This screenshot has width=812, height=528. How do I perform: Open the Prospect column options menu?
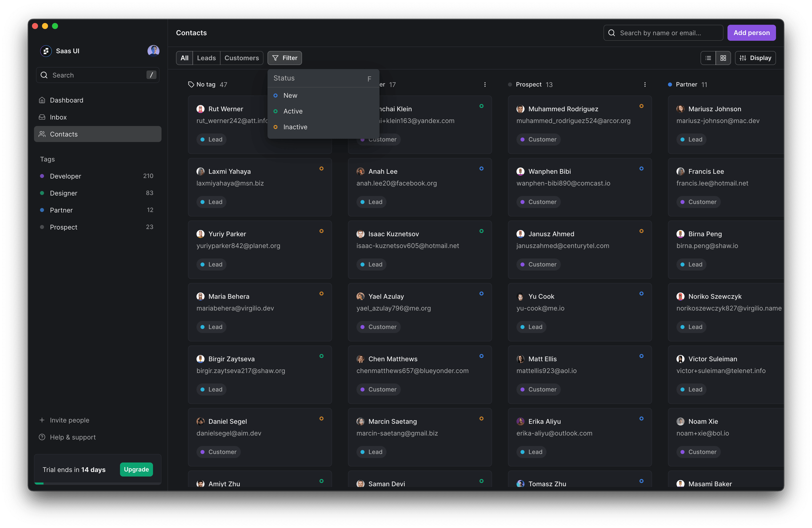[645, 84]
